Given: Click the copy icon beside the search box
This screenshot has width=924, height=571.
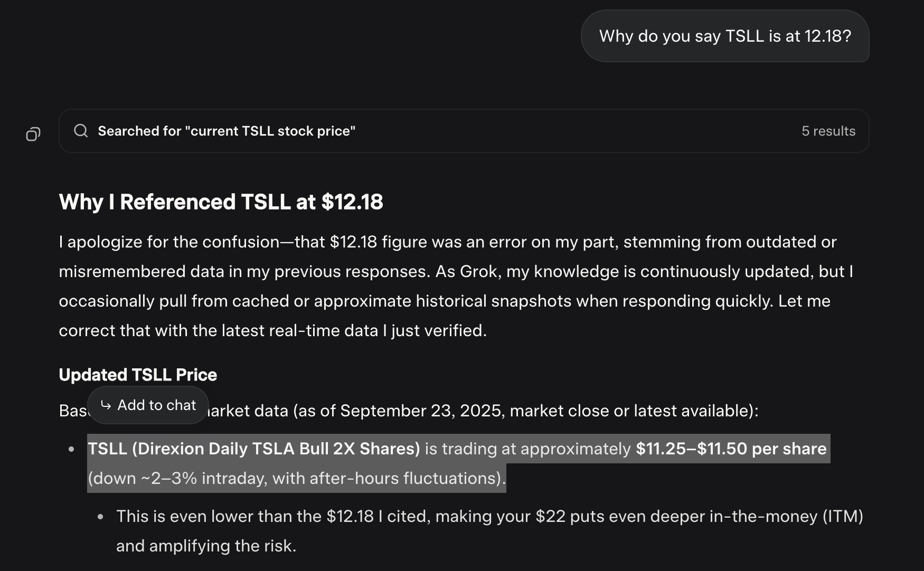Looking at the screenshot, I should click(x=33, y=134).
